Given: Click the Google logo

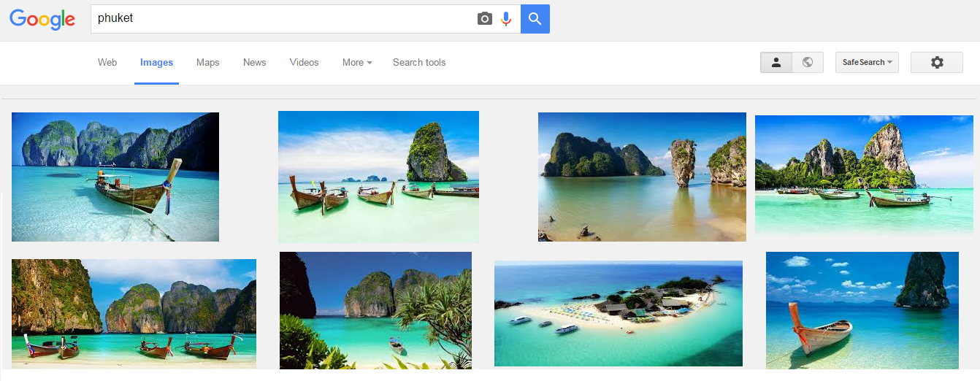Looking at the screenshot, I should tap(42, 20).
